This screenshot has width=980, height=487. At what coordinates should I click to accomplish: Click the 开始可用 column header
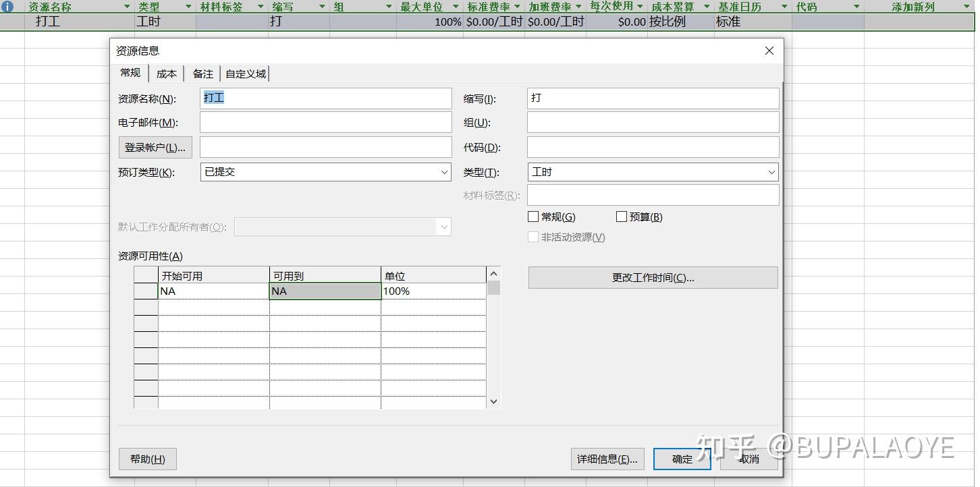213,276
